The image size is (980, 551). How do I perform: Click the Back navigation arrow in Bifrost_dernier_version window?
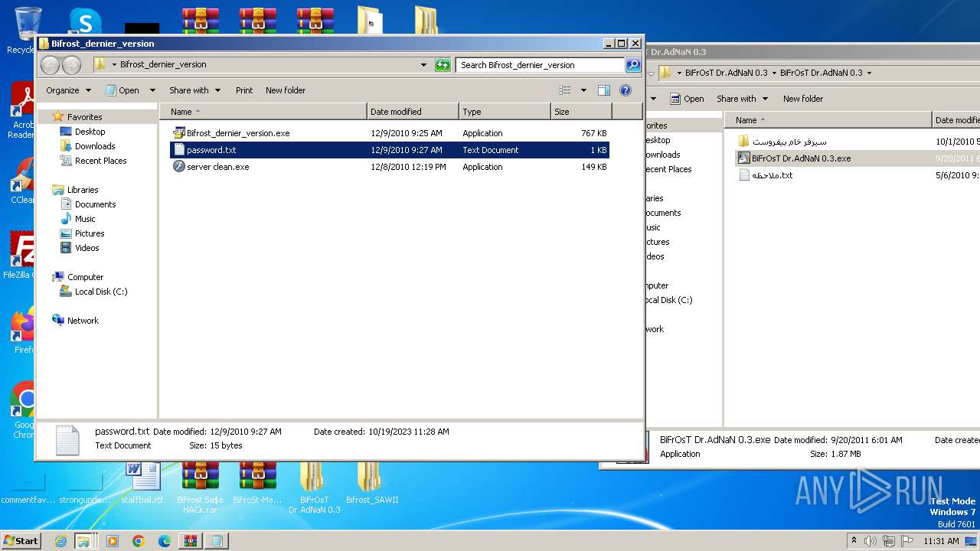[x=51, y=65]
